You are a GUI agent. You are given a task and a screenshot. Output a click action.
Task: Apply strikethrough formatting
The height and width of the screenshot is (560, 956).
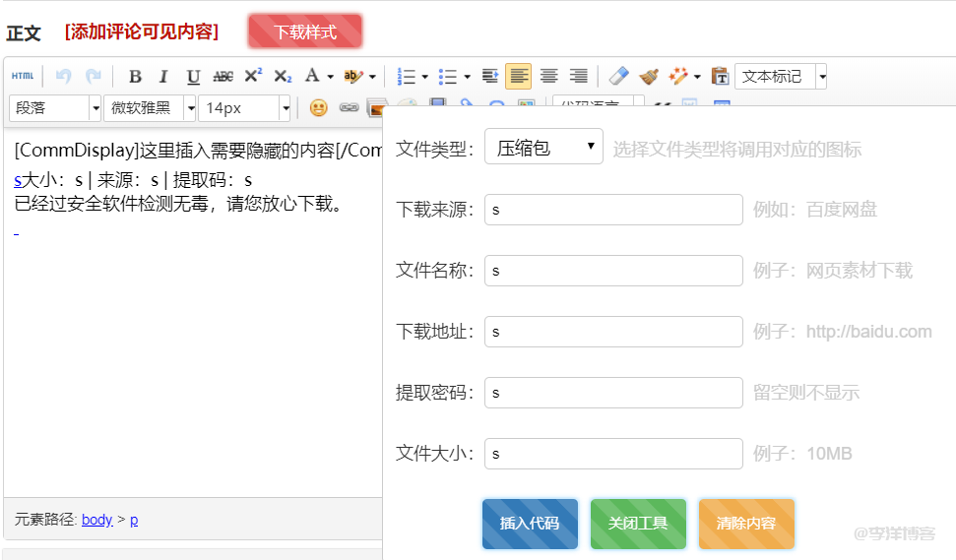223,77
